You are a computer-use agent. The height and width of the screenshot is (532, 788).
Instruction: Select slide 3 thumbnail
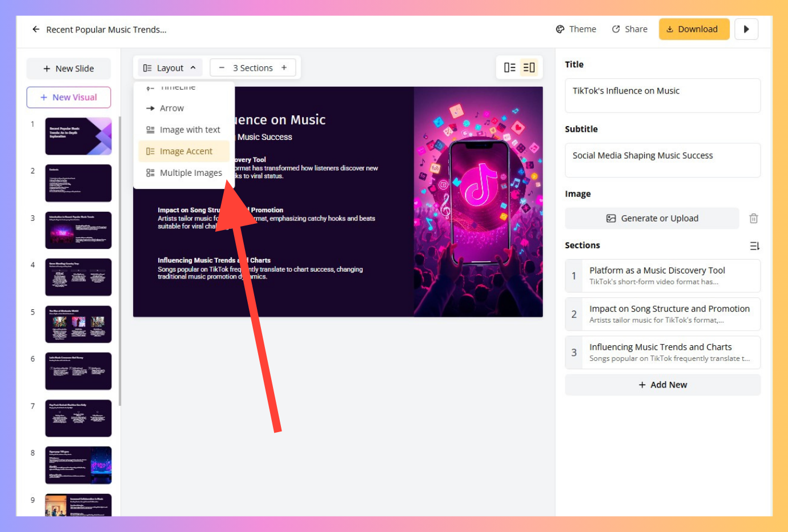78,230
